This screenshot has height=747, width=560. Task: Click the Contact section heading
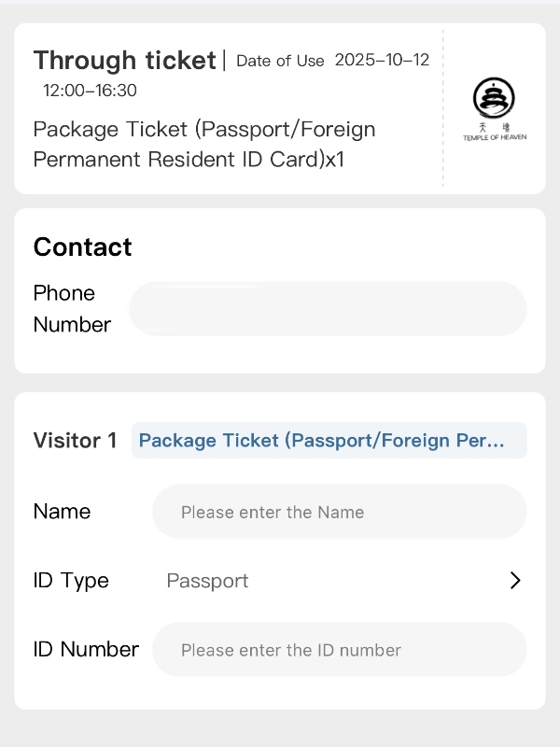pos(82,247)
